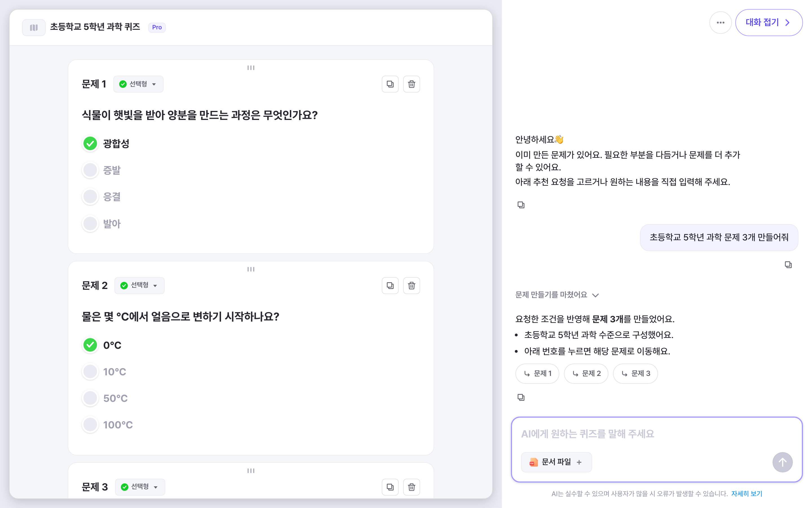Viewport: 812px width, 508px height.
Task: Duplicate 문제 1 with the copy icon
Action: click(390, 84)
